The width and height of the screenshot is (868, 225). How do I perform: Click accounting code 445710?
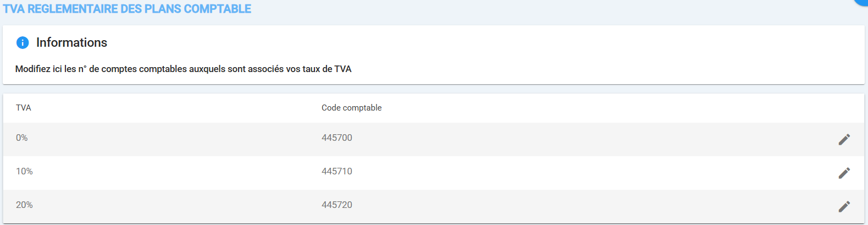pos(337,172)
